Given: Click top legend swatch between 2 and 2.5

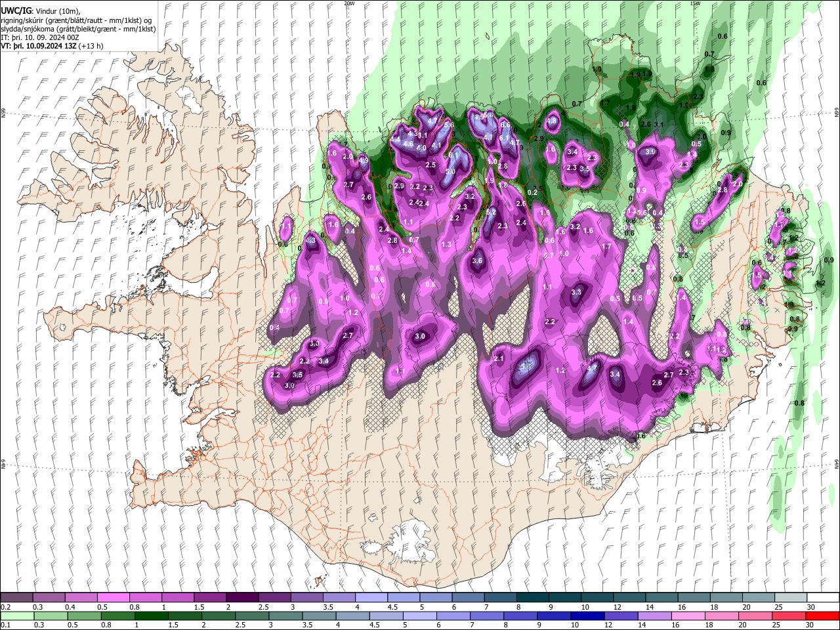Looking at the screenshot, I should (241, 598).
